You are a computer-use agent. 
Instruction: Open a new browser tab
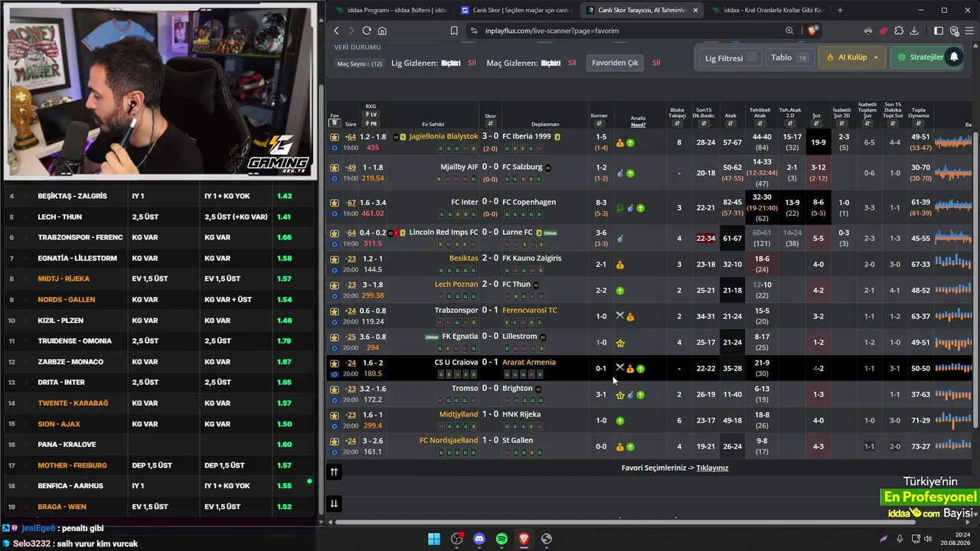point(840,10)
